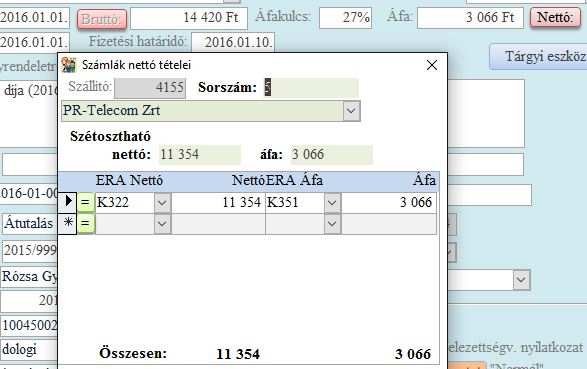Expand the K351 ERA Áfa dropdown
This screenshot has width=587, height=369.
click(x=332, y=203)
